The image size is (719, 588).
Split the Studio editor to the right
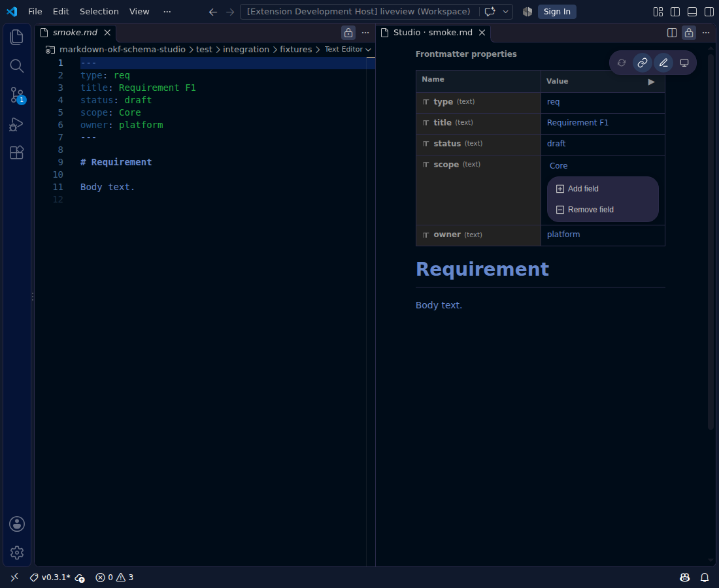pos(672,33)
